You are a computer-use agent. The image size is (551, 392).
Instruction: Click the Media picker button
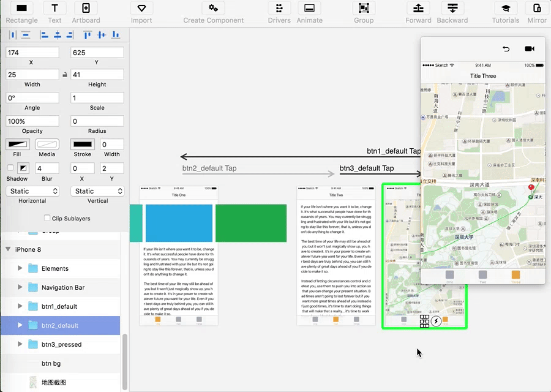pyautogui.click(x=47, y=144)
